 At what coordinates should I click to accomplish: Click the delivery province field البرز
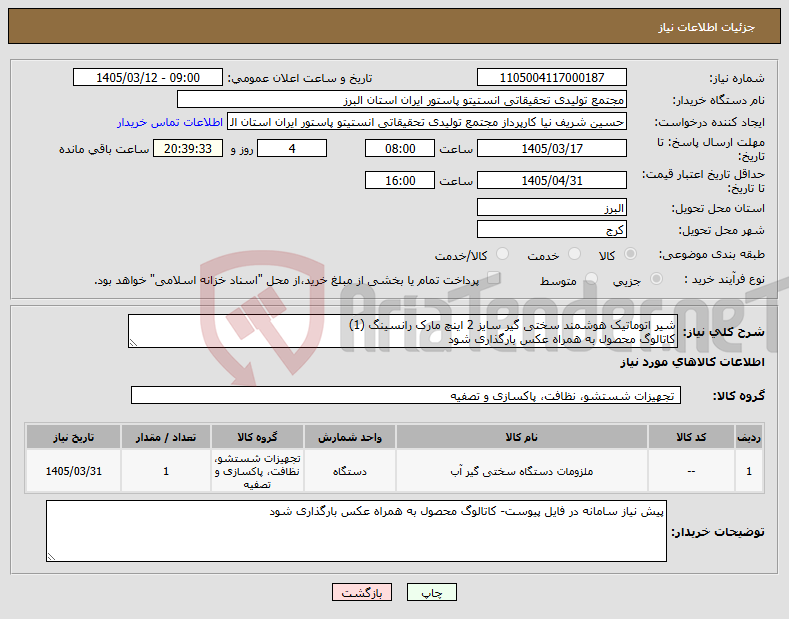coord(551,207)
